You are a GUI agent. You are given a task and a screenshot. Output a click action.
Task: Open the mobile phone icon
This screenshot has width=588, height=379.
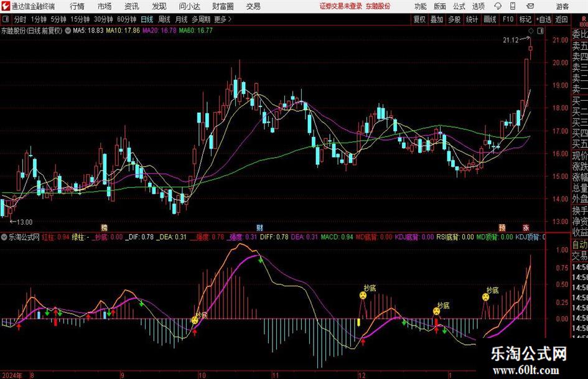(513, 6)
